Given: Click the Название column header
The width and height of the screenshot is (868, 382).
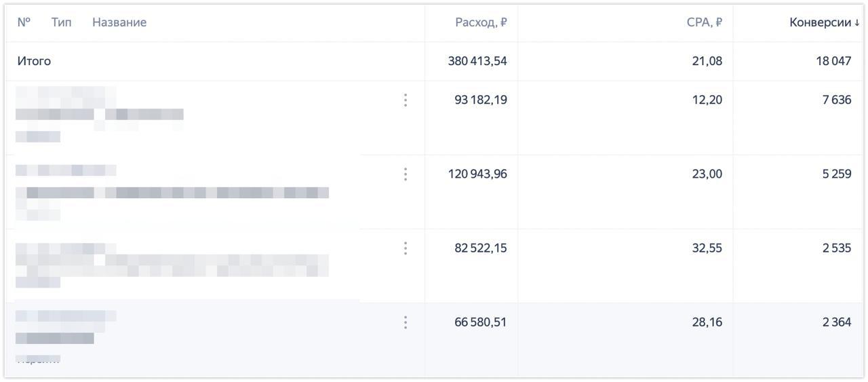Looking at the screenshot, I should point(119,22).
